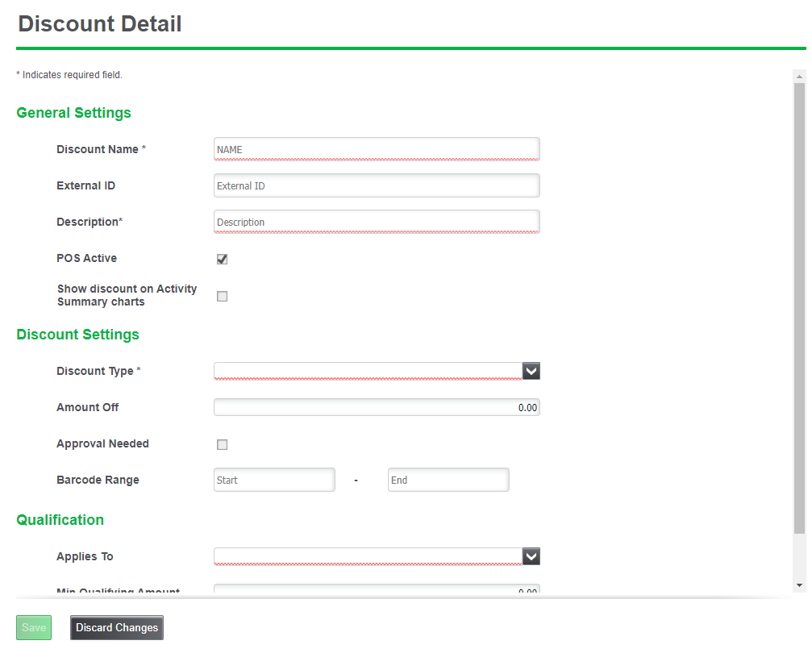Click the Discount Name input field
Screen dimensions: 812x649
pos(376,149)
